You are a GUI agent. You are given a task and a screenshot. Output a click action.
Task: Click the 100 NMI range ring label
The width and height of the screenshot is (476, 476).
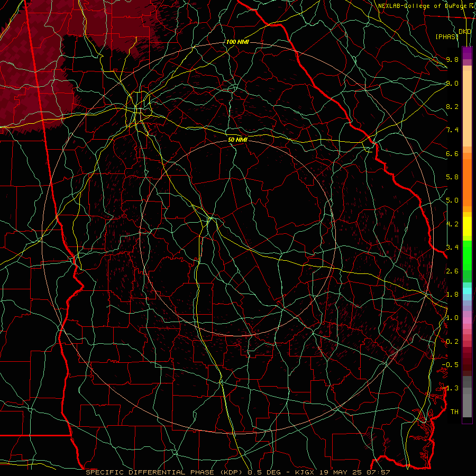coord(237,42)
